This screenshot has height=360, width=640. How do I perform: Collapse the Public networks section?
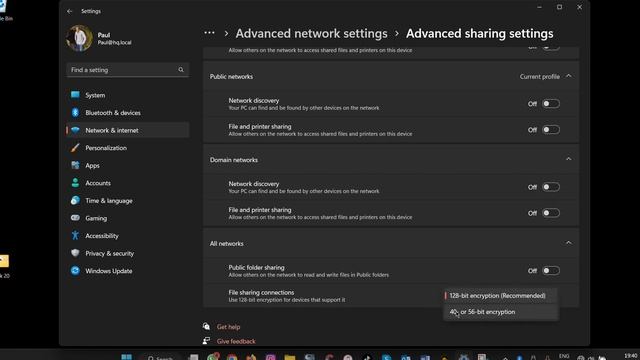point(569,76)
